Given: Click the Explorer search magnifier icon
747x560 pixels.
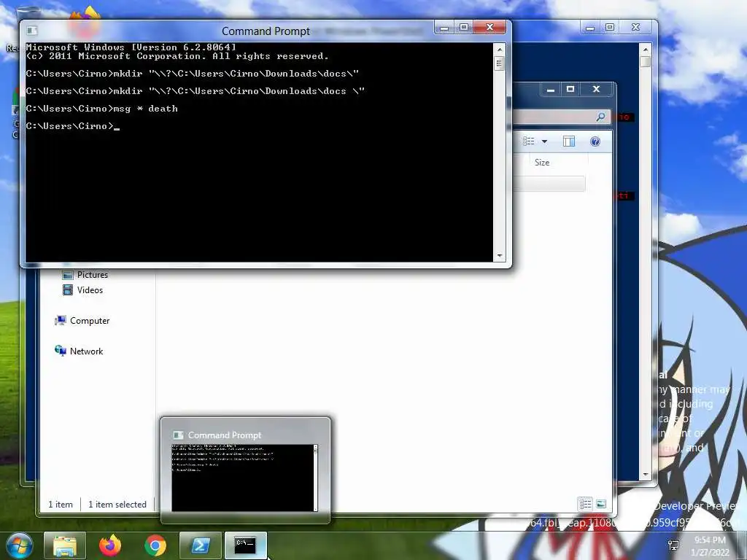Looking at the screenshot, I should 601,117.
